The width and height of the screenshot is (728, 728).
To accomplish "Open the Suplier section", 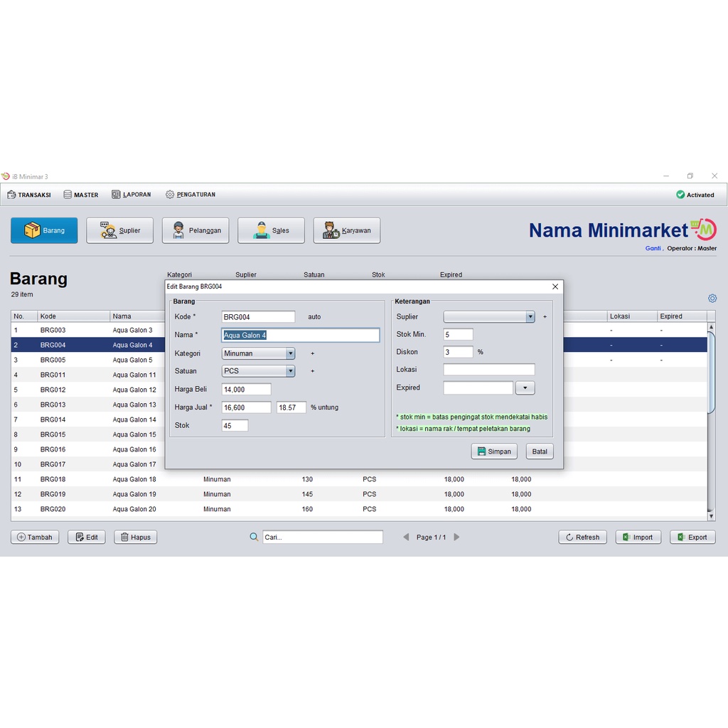I will click(119, 230).
